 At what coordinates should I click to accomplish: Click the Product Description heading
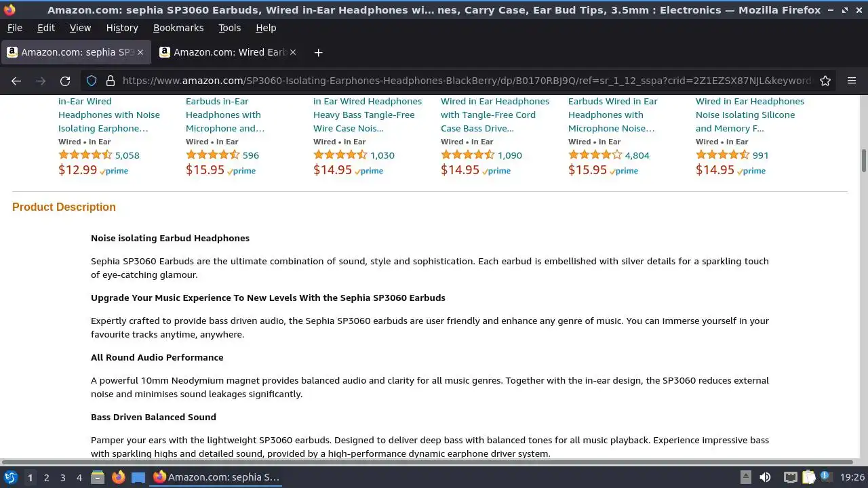click(64, 207)
